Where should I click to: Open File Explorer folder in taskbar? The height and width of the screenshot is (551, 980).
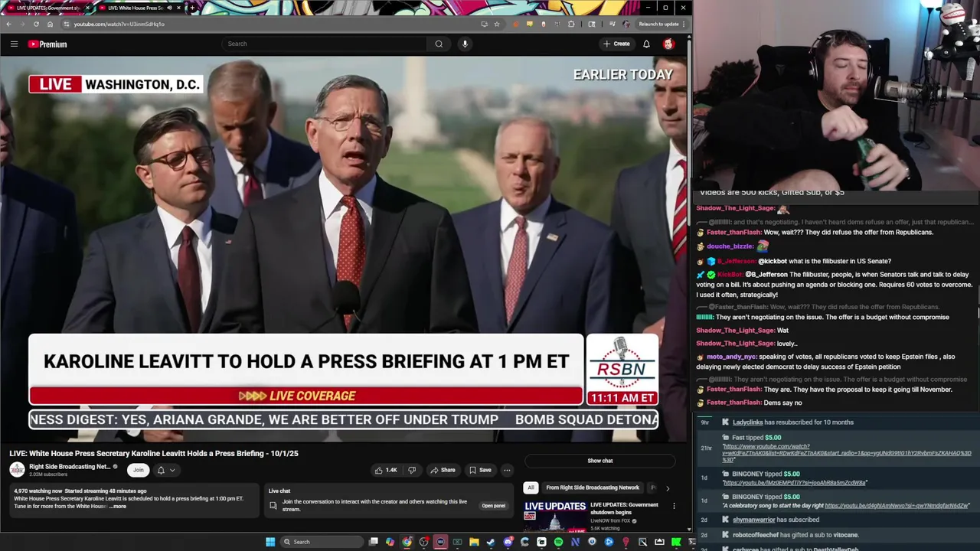(474, 542)
